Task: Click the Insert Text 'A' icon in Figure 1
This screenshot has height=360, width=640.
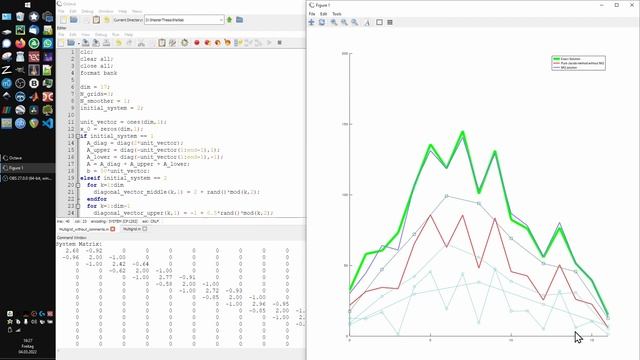Action: [x=367, y=22]
